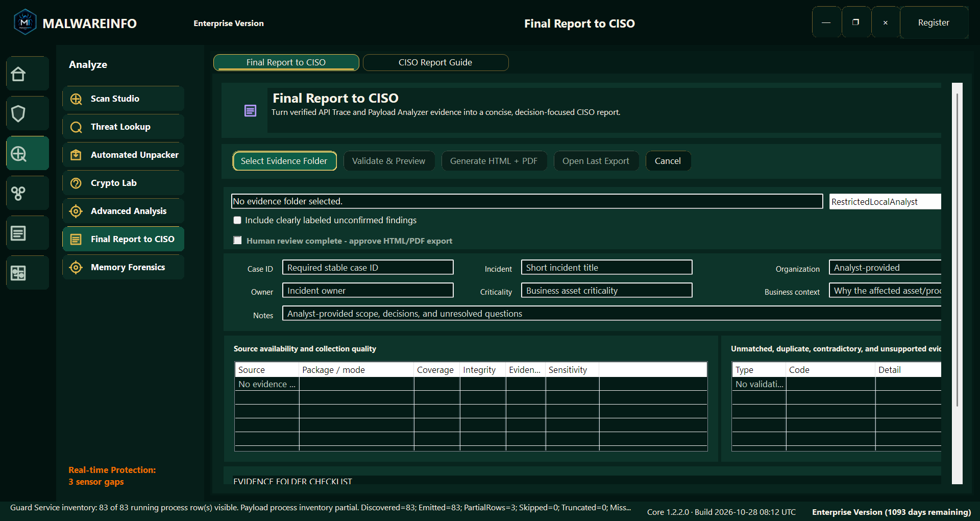
Task: Click the Memory Forensics target icon
Action: 76,268
